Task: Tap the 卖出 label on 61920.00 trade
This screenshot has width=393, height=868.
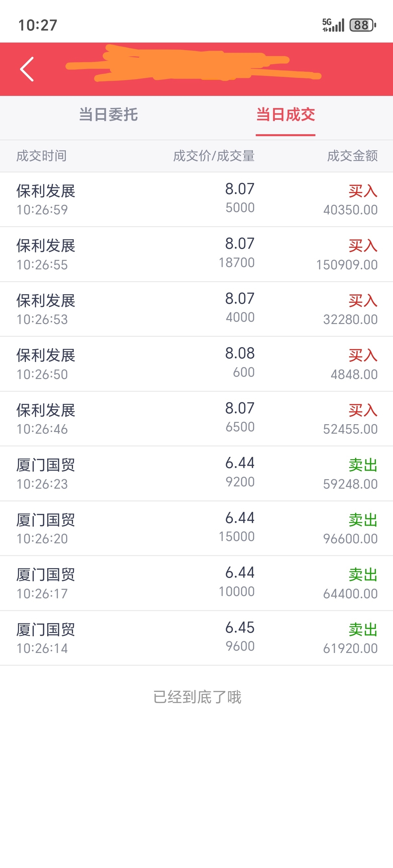Action: point(363,629)
